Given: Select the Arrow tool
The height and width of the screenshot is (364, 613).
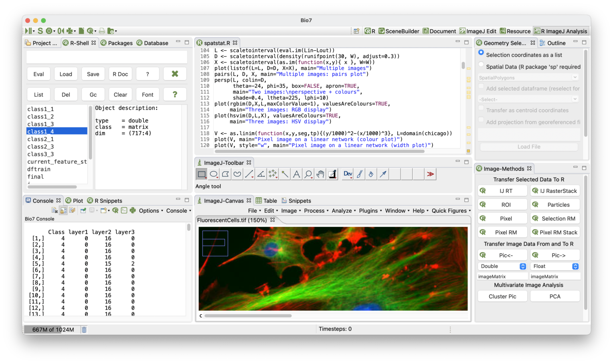Looking at the screenshot, I should click(383, 174).
